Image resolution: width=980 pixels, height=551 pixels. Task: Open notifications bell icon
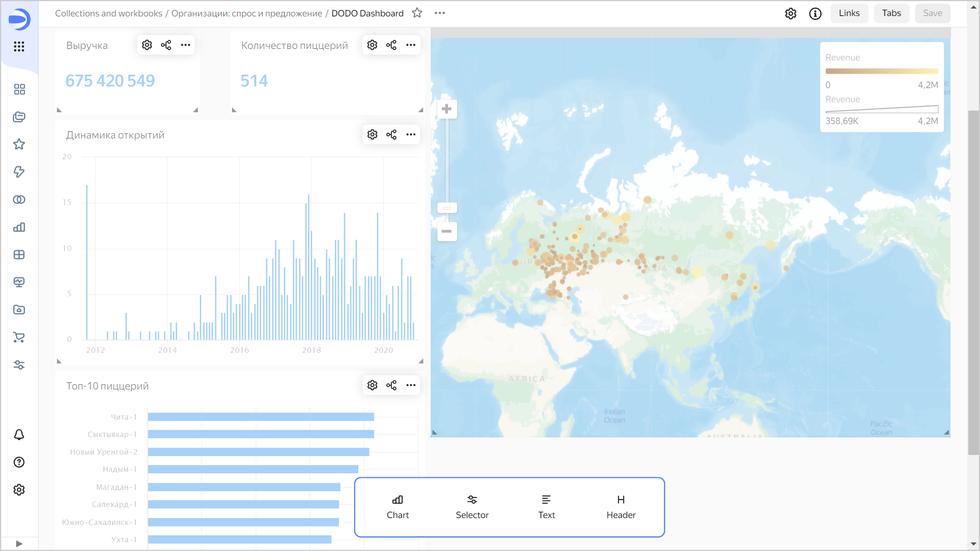(19, 435)
